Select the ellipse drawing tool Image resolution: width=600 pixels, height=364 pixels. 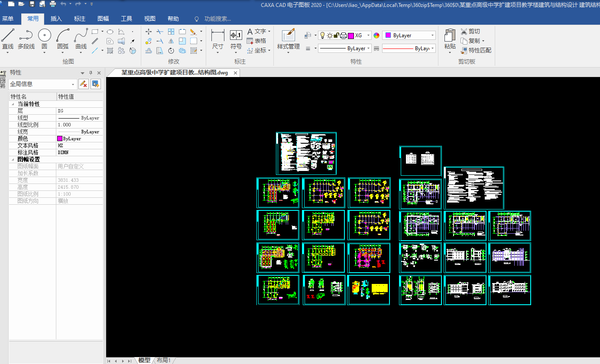click(x=110, y=32)
